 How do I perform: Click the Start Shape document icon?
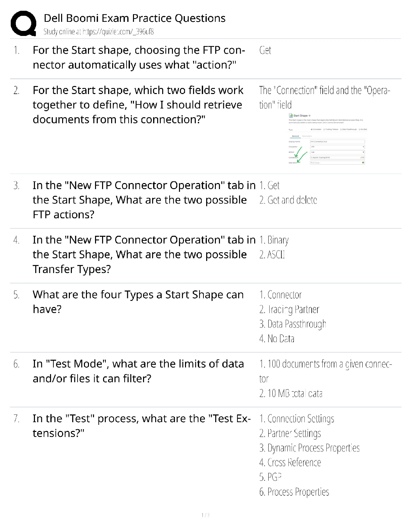291,116
